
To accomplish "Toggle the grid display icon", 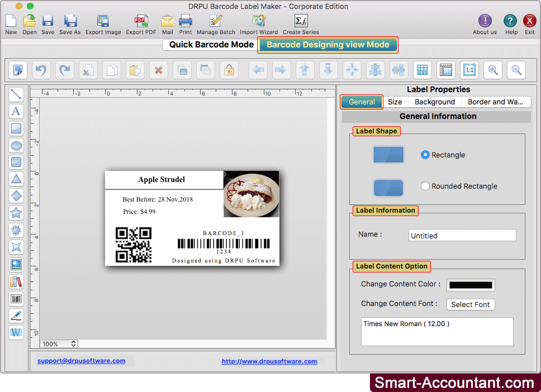I will tap(423, 70).
